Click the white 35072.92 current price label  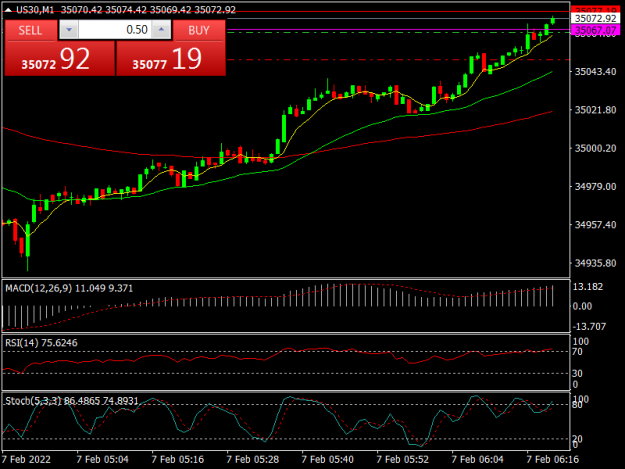click(596, 18)
